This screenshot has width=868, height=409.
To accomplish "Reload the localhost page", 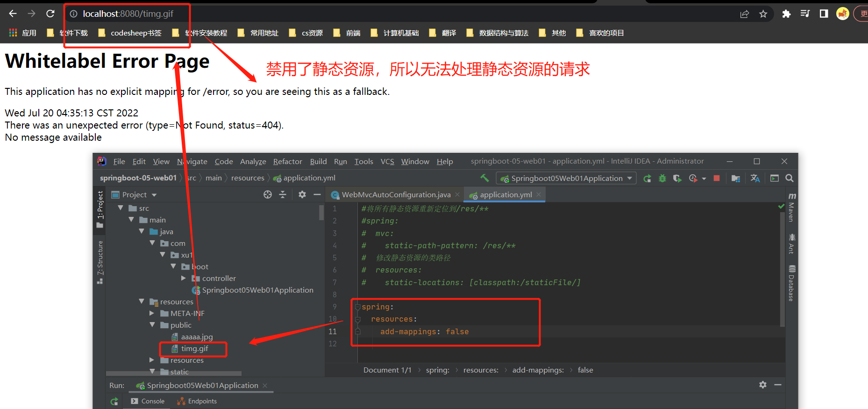I will point(50,14).
